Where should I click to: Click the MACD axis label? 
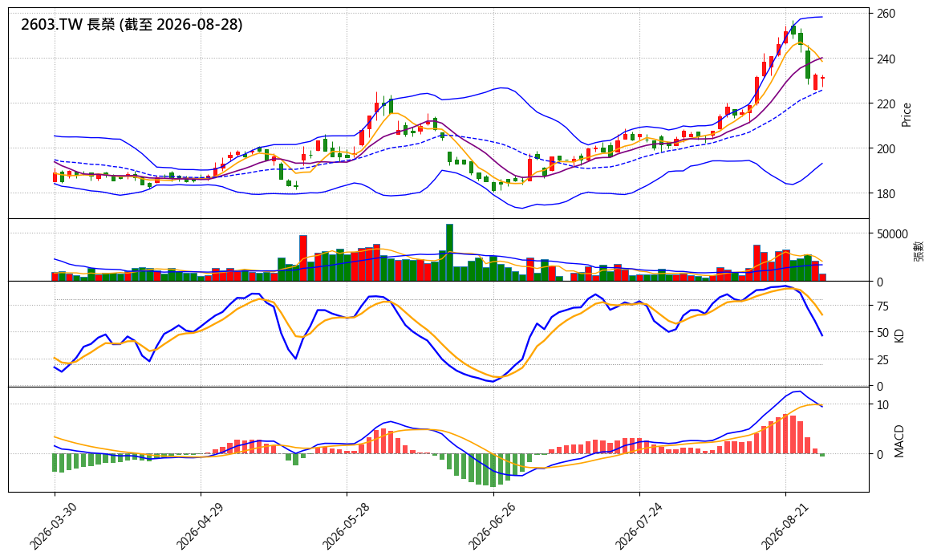tap(899, 441)
